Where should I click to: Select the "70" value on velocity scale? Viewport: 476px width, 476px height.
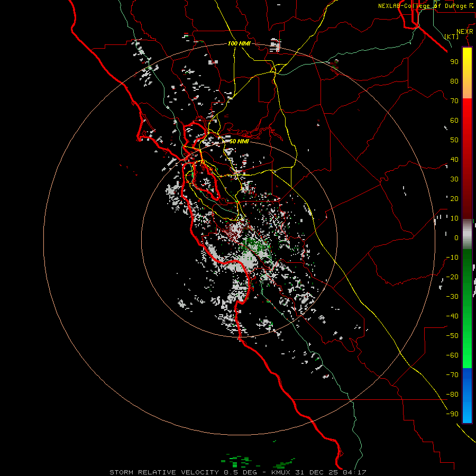454,101
